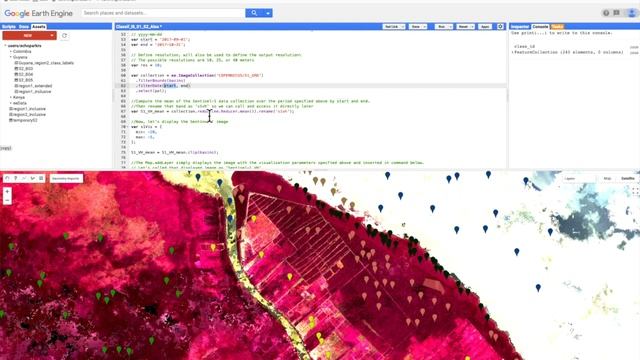The width and height of the screenshot is (640, 360).
Task: Zoom out on the map
Action: click(7, 200)
